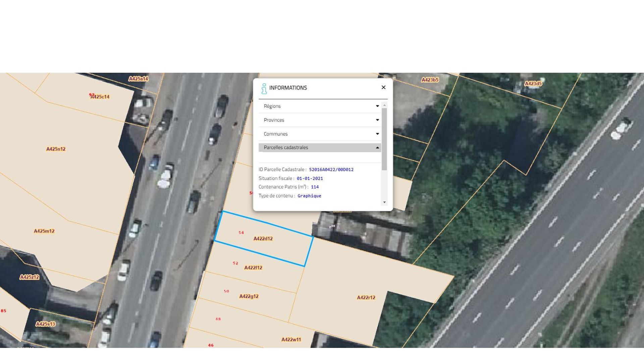Click the parcel ID value 52016A0422/00D012
Screen dimensions: 644x362
(x=331, y=170)
